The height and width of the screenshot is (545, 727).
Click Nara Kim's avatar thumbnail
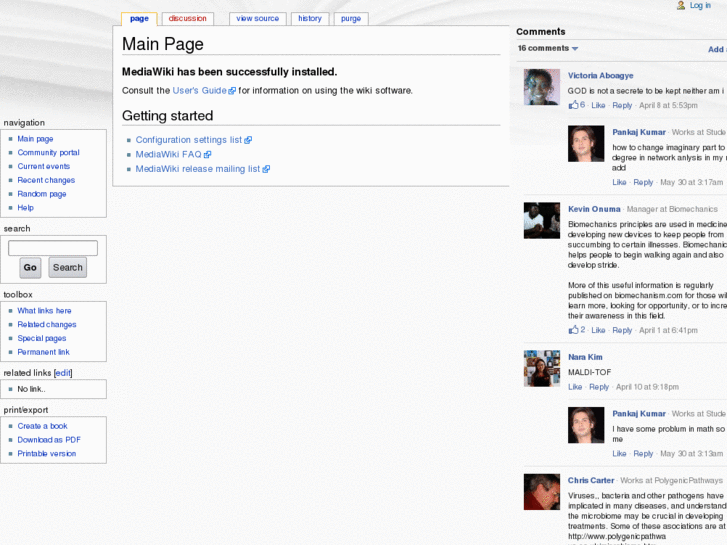click(x=542, y=368)
